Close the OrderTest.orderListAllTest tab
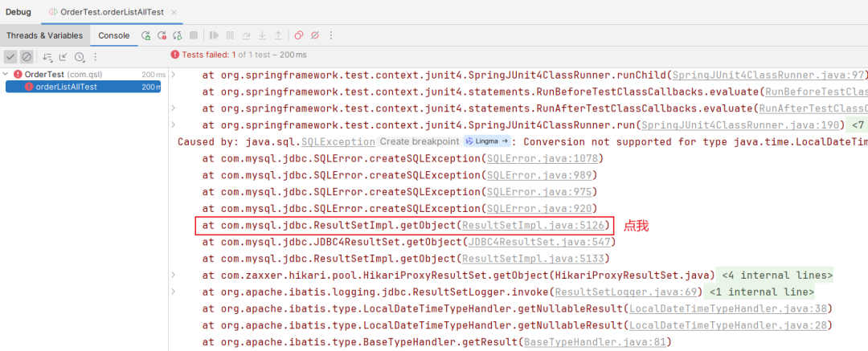This screenshot has width=868, height=351. tap(174, 12)
